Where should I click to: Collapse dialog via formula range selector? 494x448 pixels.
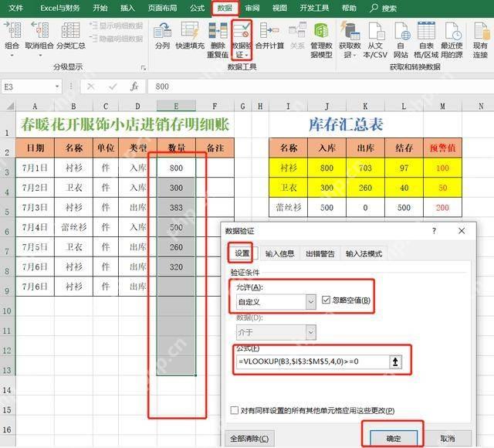(395, 361)
